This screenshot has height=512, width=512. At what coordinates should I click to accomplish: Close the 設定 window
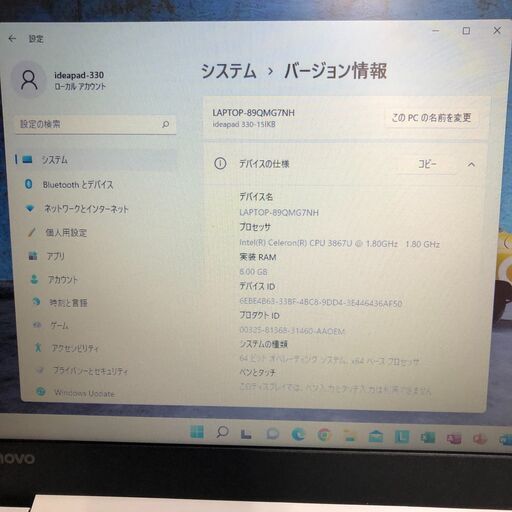point(497,30)
